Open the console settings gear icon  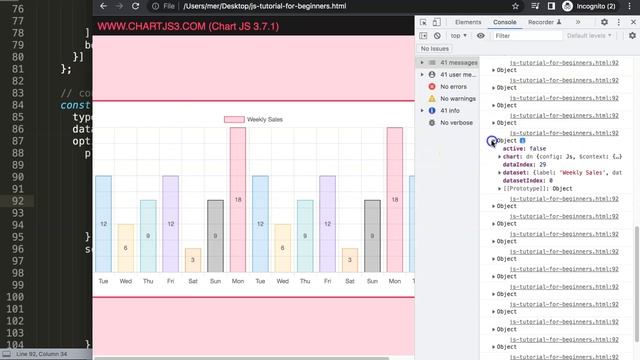click(632, 36)
